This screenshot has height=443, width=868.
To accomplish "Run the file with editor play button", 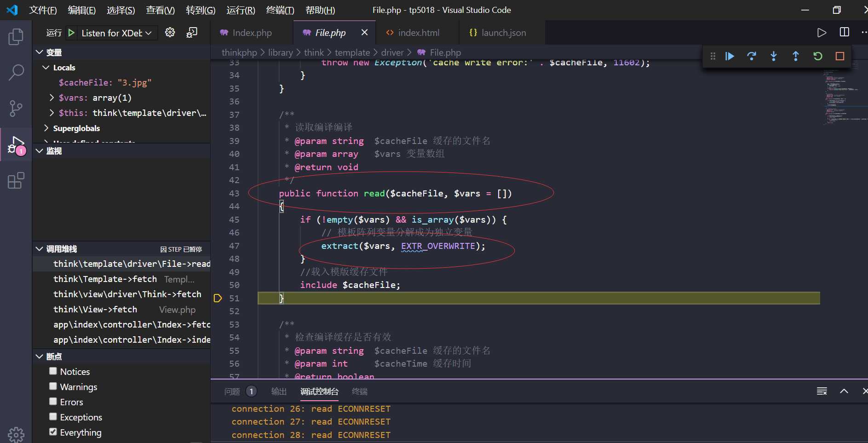I will tap(822, 33).
